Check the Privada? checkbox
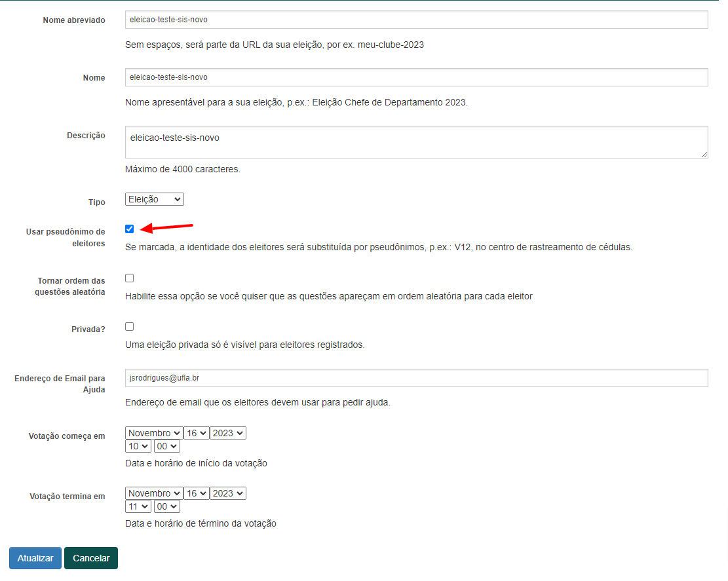Viewport: 728px width, 581px height. tap(130, 326)
